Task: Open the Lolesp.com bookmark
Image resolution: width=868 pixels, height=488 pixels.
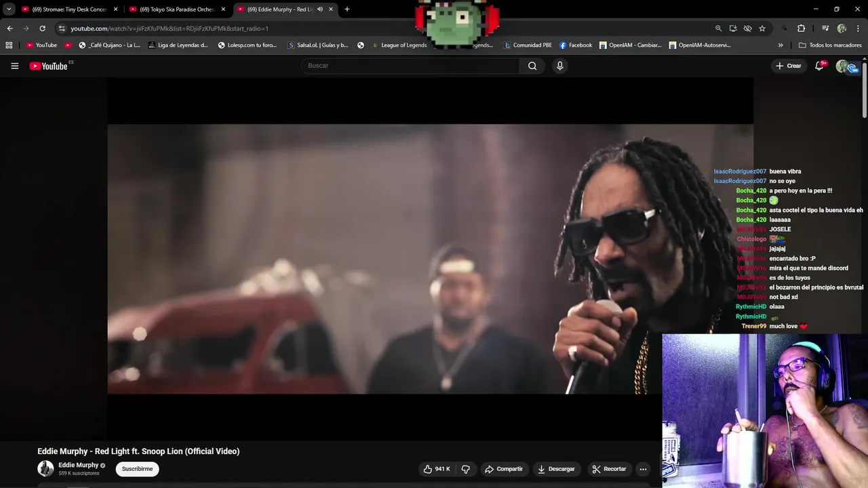Action: 248,45
